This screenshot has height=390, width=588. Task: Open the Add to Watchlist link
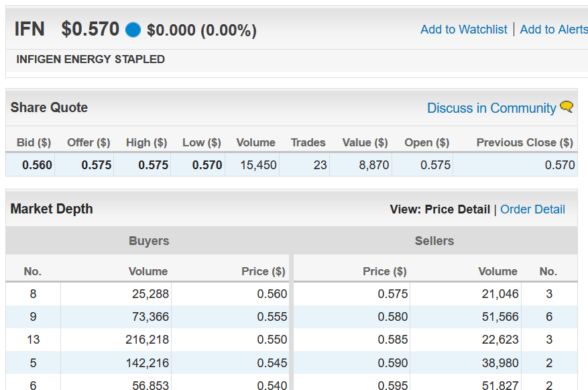point(463,30)
